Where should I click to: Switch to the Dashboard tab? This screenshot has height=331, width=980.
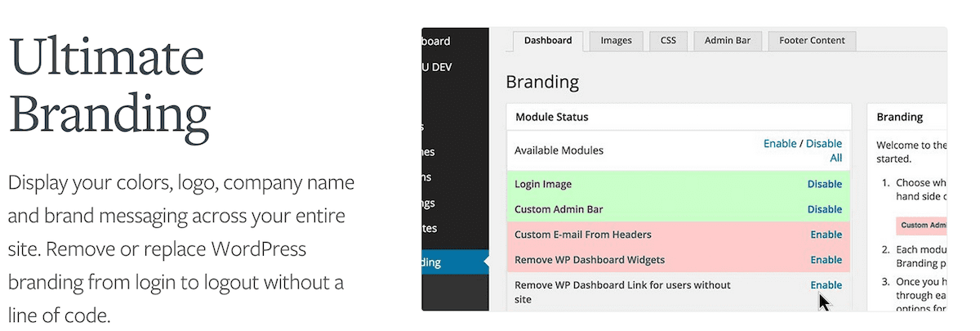[548, 41]
